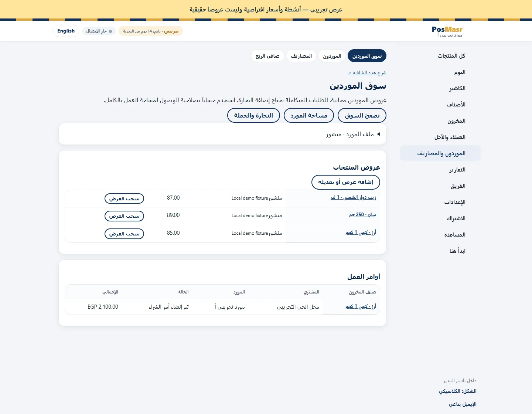Open التجارة والجملة button
The image size is (532, 414).
253,115
